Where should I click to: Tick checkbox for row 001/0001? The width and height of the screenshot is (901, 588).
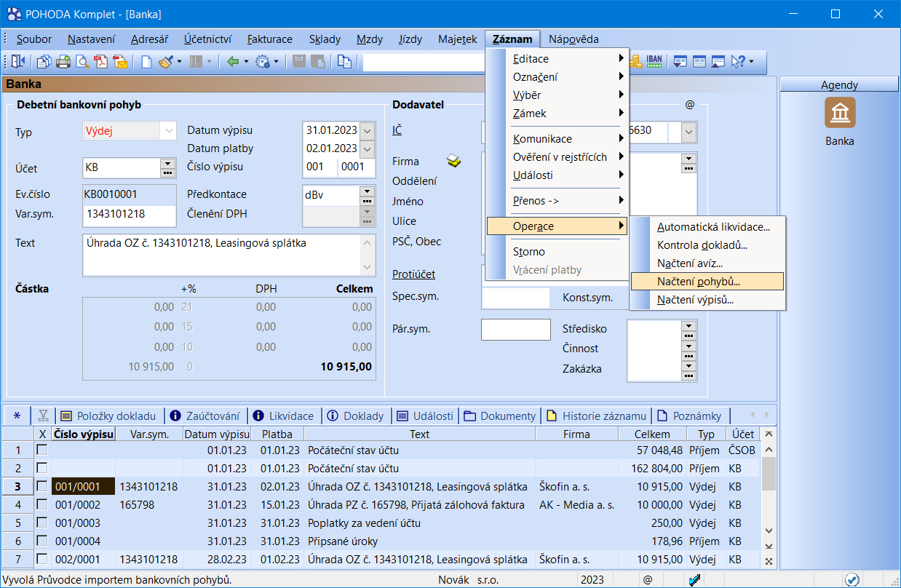pos(42,487)
